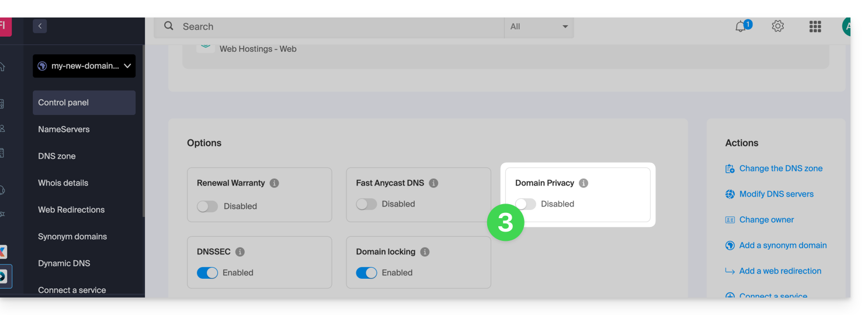Click the Domain Privacy info icon

[584, 183]
